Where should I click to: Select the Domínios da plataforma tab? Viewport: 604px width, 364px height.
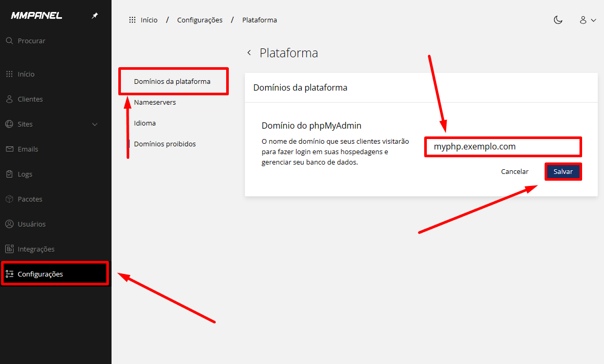(x=172, y=82)
